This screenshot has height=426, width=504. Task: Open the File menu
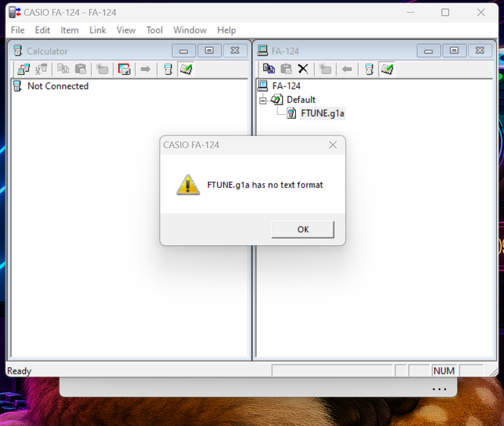[18, 30]
